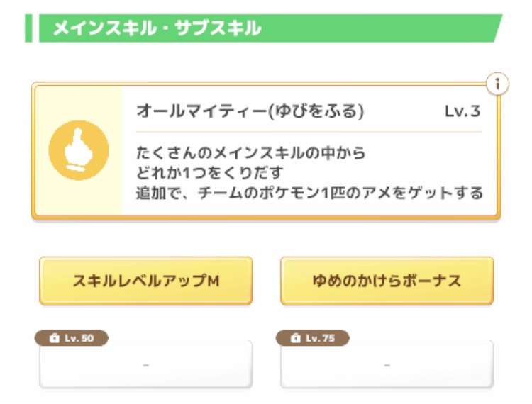Click the 追加で、チームのポケモン1匹のアメ description line
This screenshot has width=532, height=404.
tap(309, 192)
